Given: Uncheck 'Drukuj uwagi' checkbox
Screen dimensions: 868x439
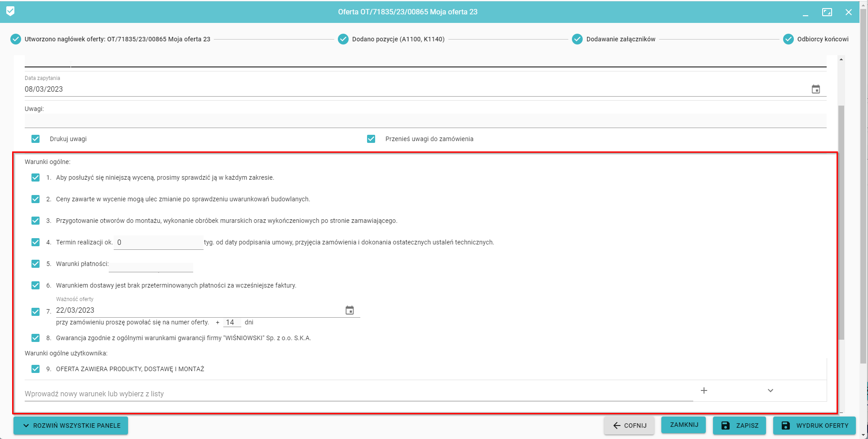Looking at the screenshot, I should [35, 139].
